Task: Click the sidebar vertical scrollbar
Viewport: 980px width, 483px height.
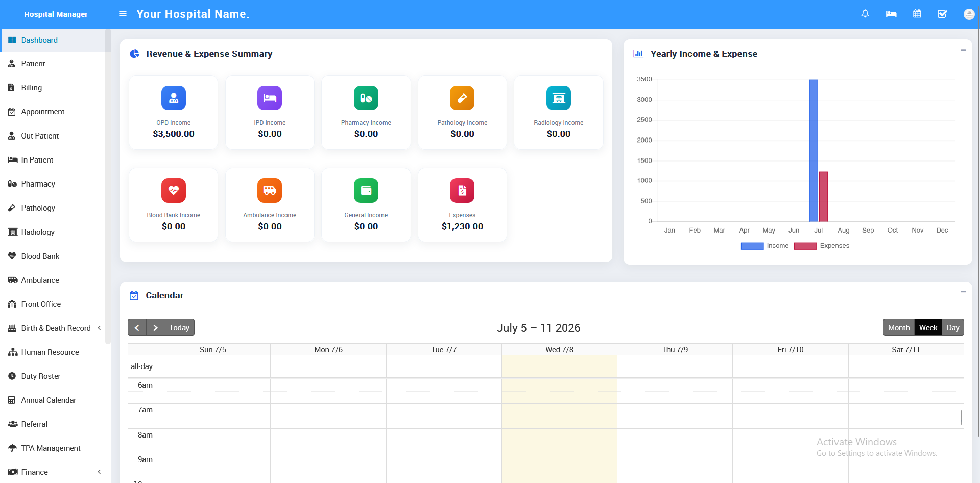Action: [108, 187]
